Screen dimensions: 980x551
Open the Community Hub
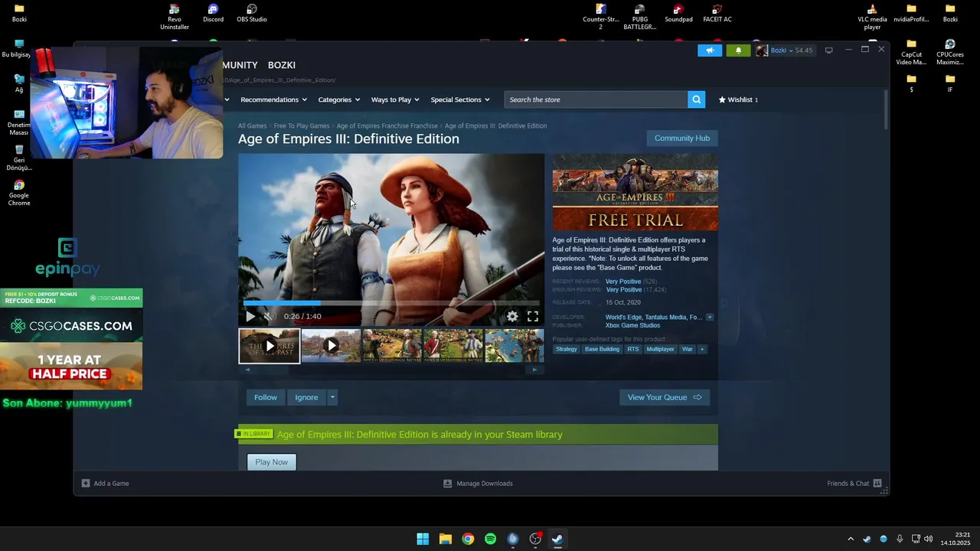coord(682,139)
